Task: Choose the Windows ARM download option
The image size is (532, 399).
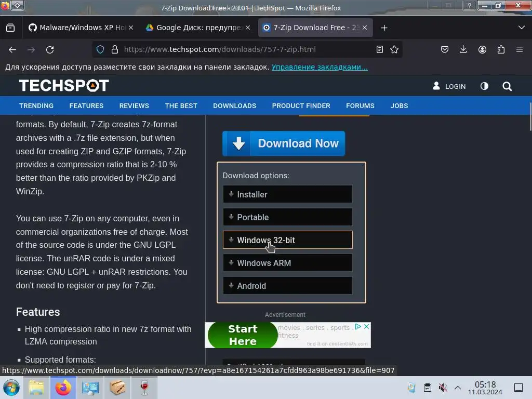Action: pos(288,263)
